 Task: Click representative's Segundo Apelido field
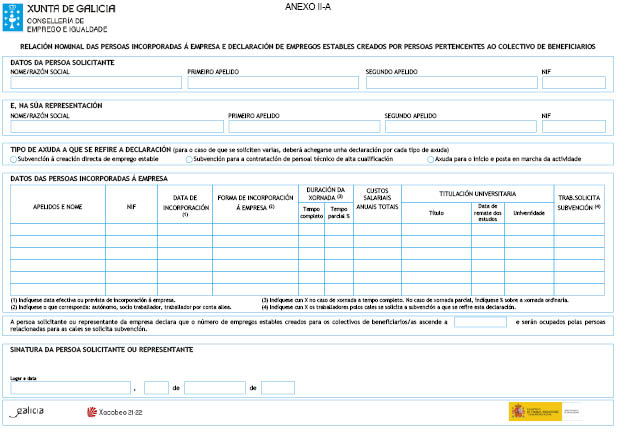(x=459, y=127)
